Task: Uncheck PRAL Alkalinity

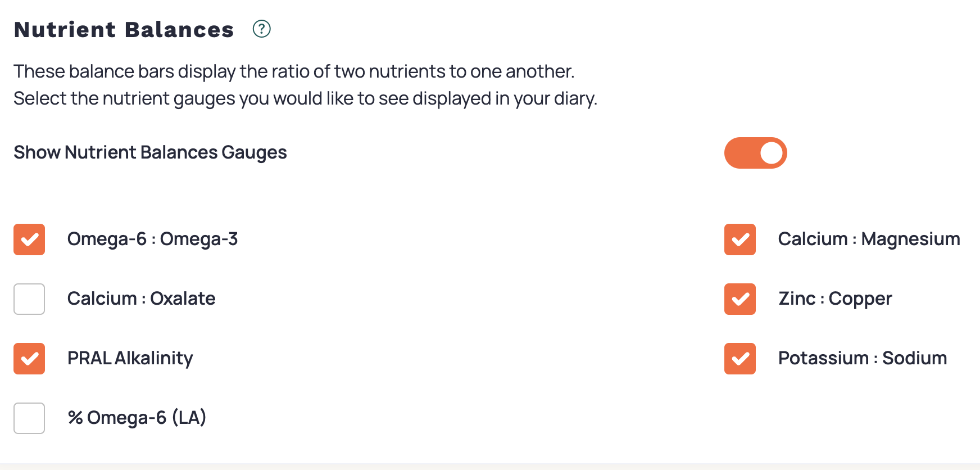Action: point(29,359)
